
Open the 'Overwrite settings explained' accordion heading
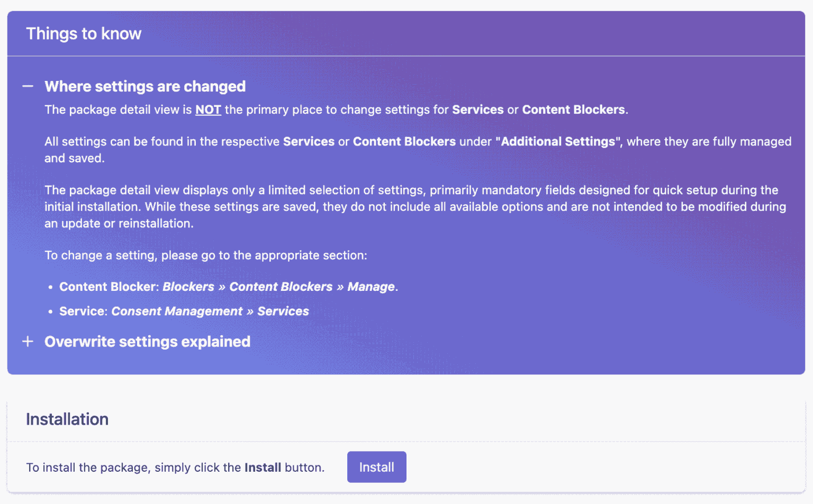[x=147, y=342]
